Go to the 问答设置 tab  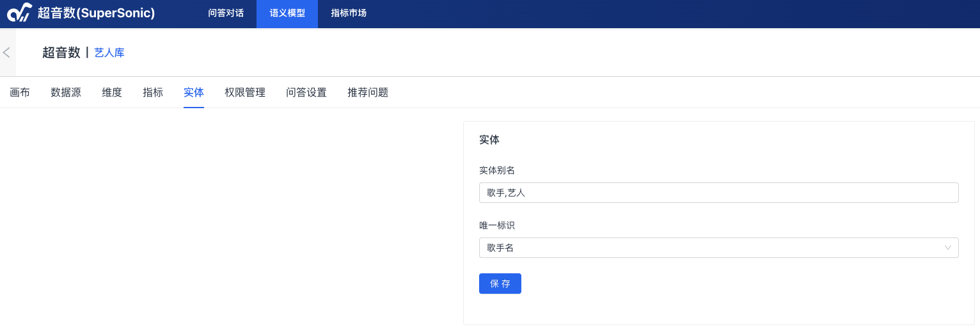[x=306, y=92]
